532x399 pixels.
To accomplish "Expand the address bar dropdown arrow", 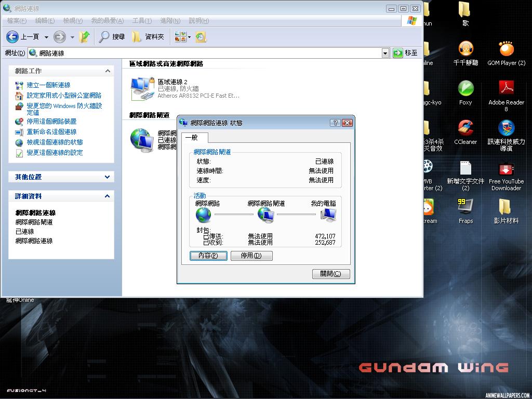I will click(x=385, y=53).
